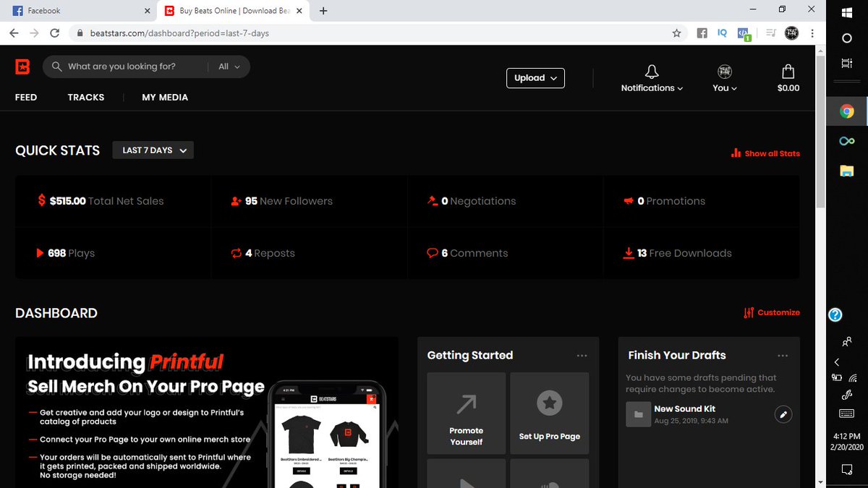
Task: Click the blue help question mark icon
Action: point(835,314)
